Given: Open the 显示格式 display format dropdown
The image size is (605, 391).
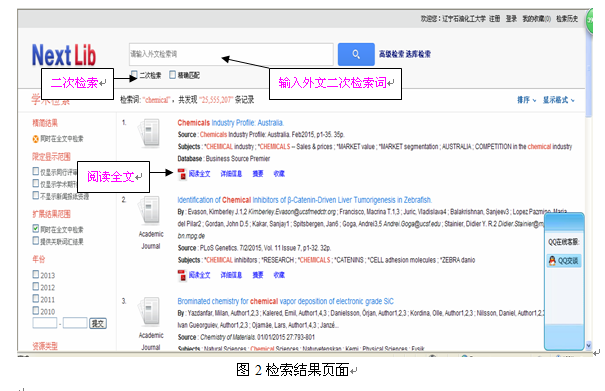Looking at the screenshot, I should pos(559,100).
